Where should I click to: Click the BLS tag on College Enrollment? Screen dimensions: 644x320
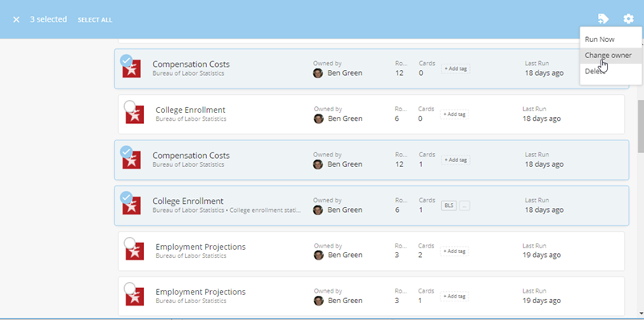point(449,206)
